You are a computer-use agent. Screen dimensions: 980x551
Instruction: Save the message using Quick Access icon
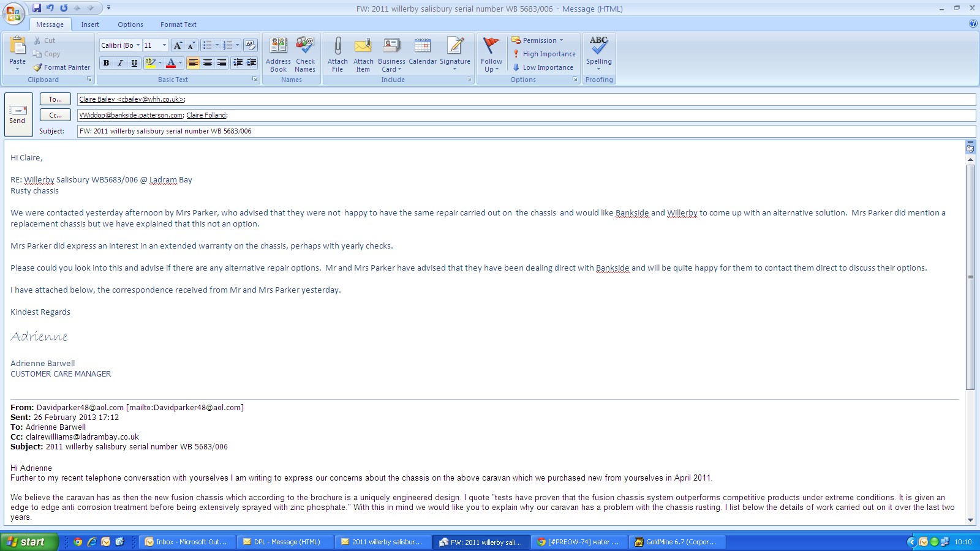[37, 8]
